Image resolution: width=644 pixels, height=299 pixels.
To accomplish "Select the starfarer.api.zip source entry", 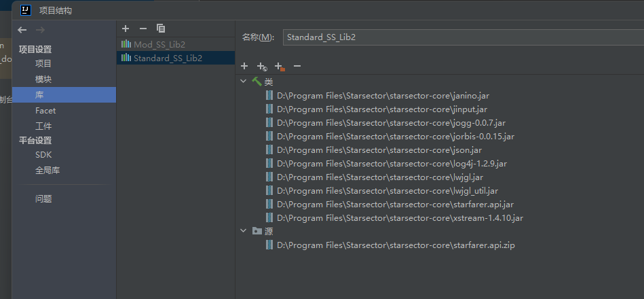I will click(396, 245).
